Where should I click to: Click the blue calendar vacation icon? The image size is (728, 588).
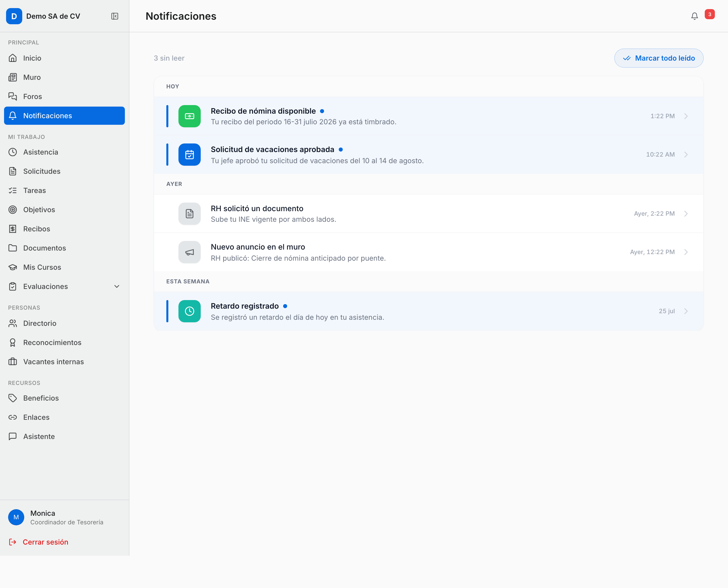(189, 155)
